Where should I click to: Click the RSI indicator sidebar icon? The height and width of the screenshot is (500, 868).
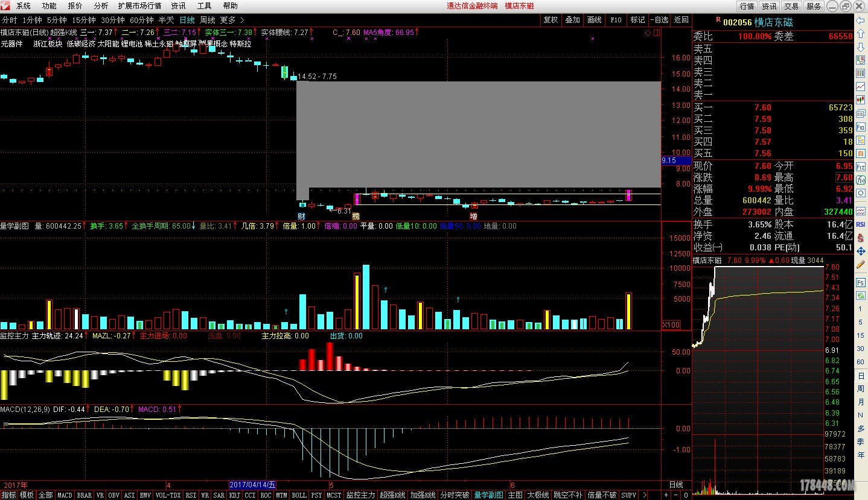click(861, 224)
